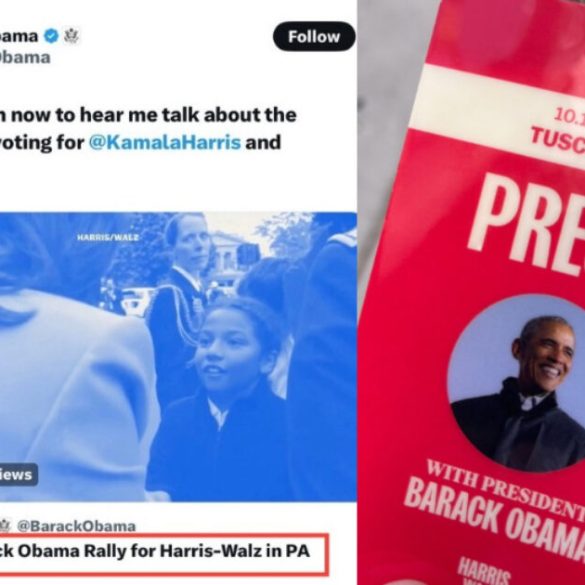Open the @KamalaHarris mention link
Screen dimensions: 585x585
coord(165,143)
